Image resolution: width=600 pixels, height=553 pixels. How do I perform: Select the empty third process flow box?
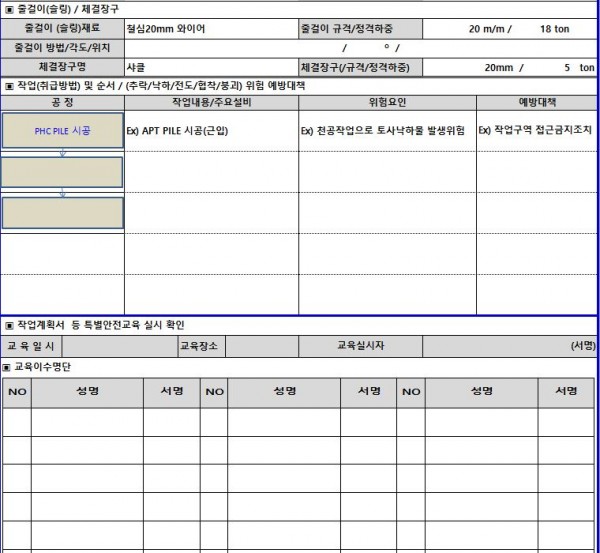click(x=62, y=213)
